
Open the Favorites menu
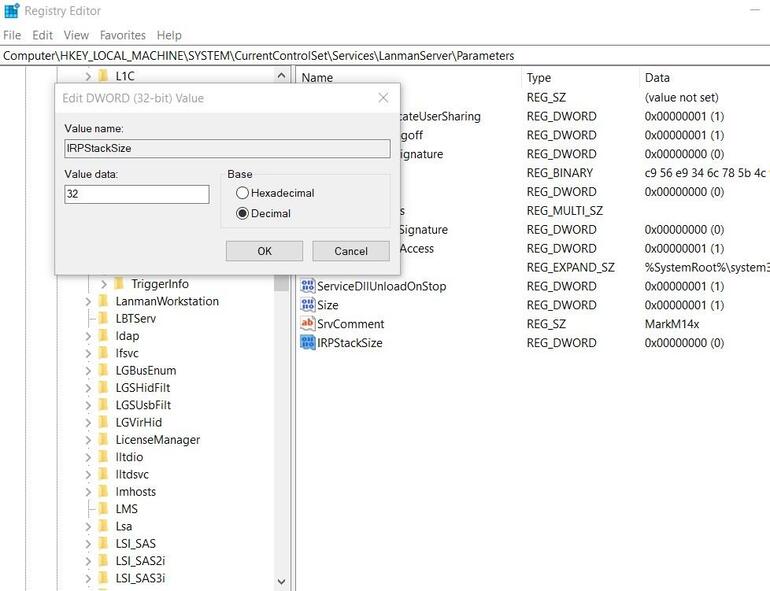pos(122,35)
